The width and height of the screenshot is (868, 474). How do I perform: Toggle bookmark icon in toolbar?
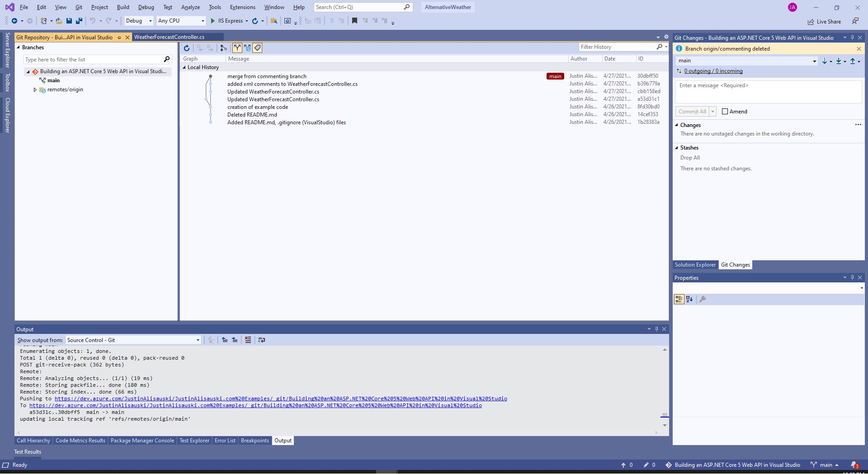pos(355,21)
